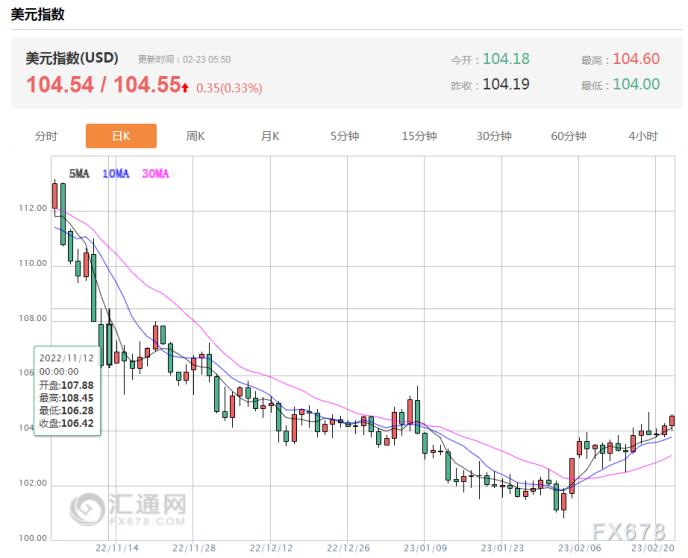
Task: Click the red up-arrow price indicator
Action: (185, 88)
